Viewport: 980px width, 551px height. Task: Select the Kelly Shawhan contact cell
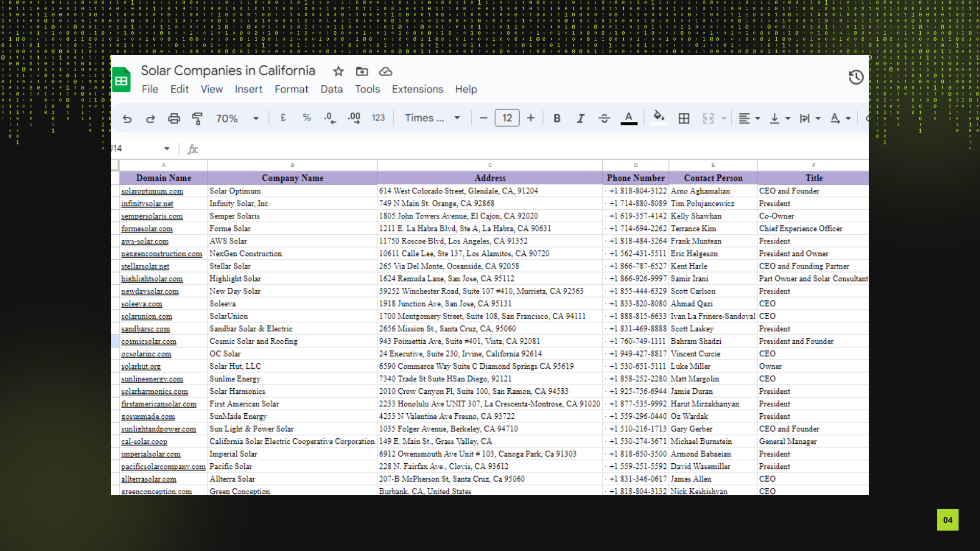click(713, 216)
